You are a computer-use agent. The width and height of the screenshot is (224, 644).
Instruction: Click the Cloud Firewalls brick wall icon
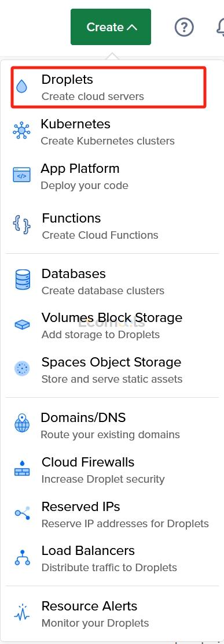(22, 468)
